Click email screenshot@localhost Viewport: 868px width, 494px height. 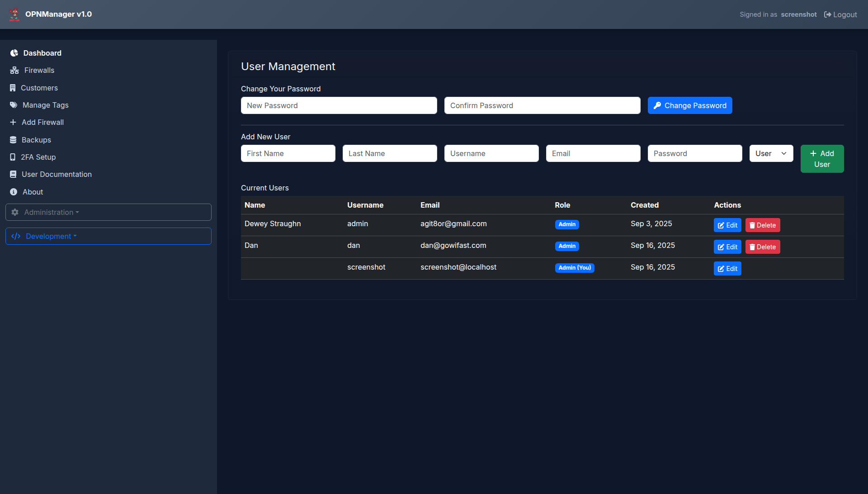pos(458,267)
